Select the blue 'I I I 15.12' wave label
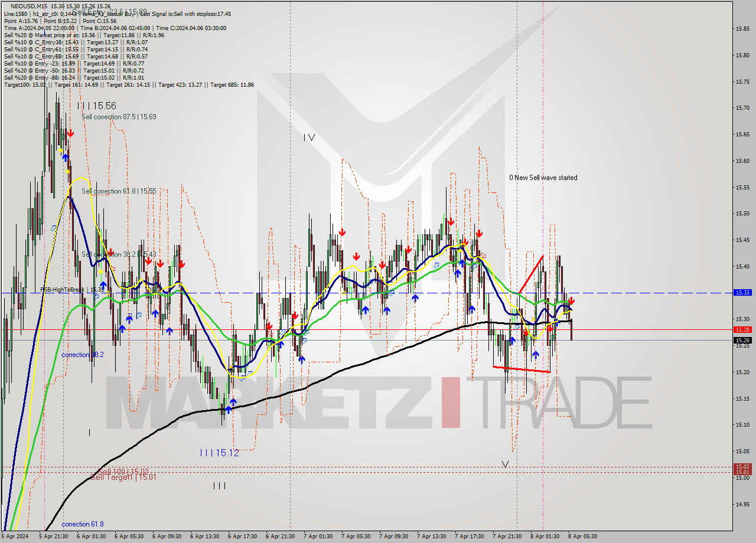This screenshot has height=543, width=756. (219, 453)
